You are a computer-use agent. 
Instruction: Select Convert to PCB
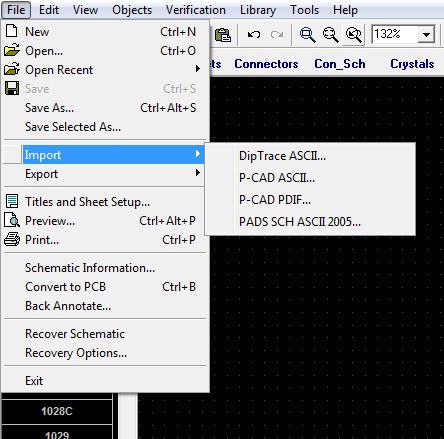(x=105, y=287)
